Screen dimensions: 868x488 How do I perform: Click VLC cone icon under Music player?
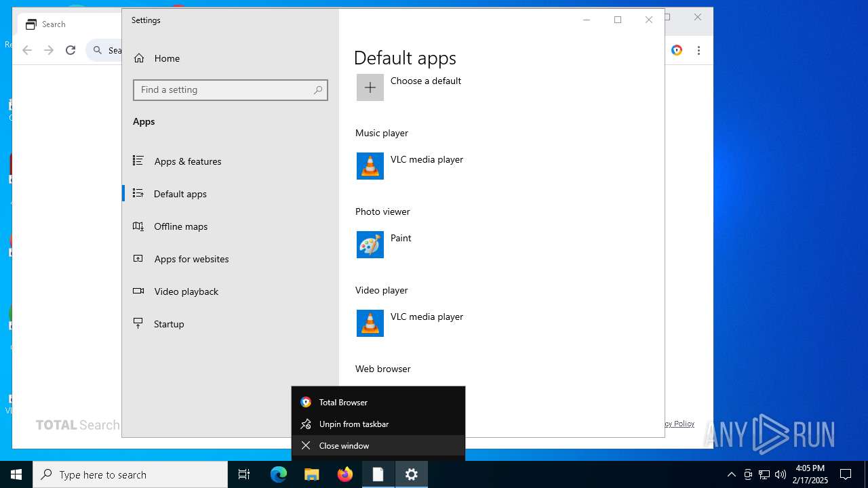[x=370, y=166]
